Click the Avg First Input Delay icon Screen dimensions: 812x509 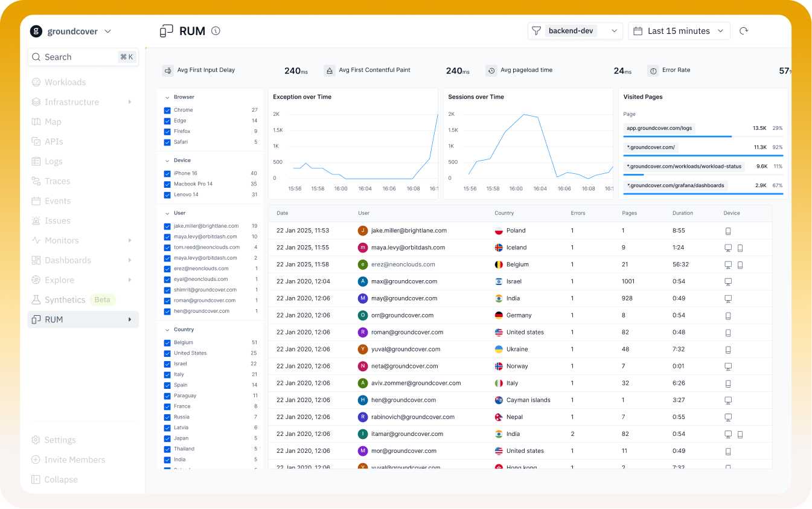click(x=168, y=71)
